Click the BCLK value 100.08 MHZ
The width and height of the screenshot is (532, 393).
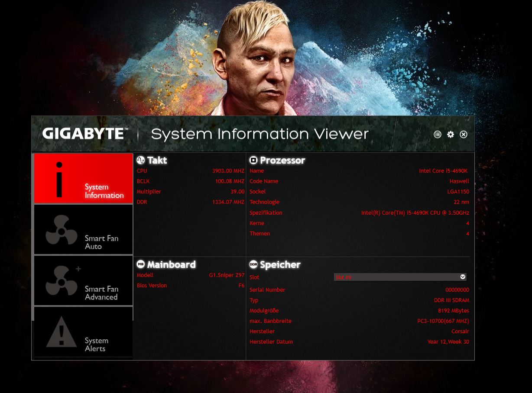(230, 181)
